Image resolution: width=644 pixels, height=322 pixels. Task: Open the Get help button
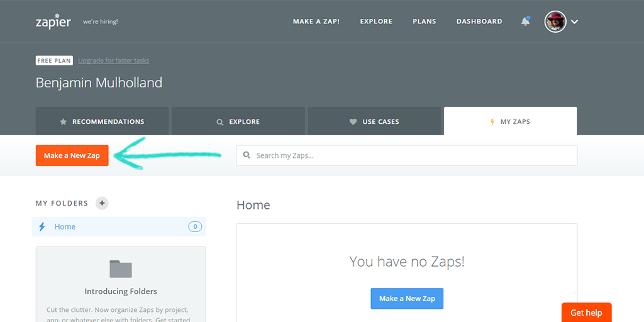(587, 313)
